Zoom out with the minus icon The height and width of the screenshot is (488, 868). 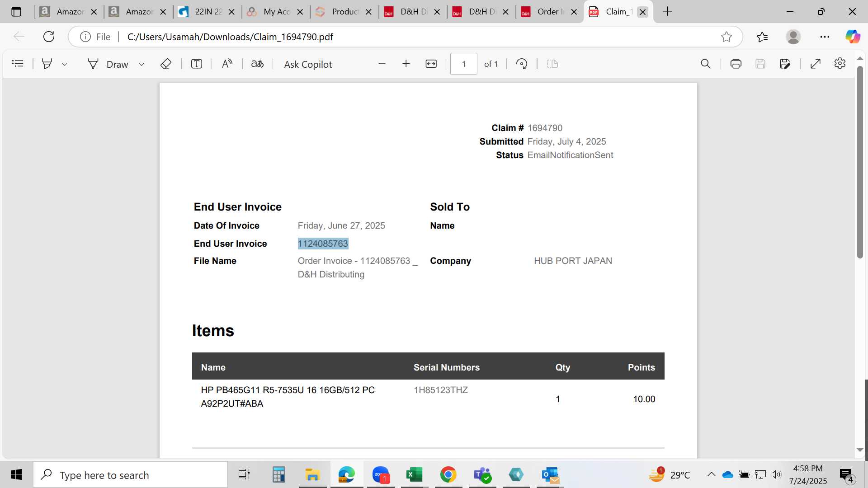(x=382, y=64)
